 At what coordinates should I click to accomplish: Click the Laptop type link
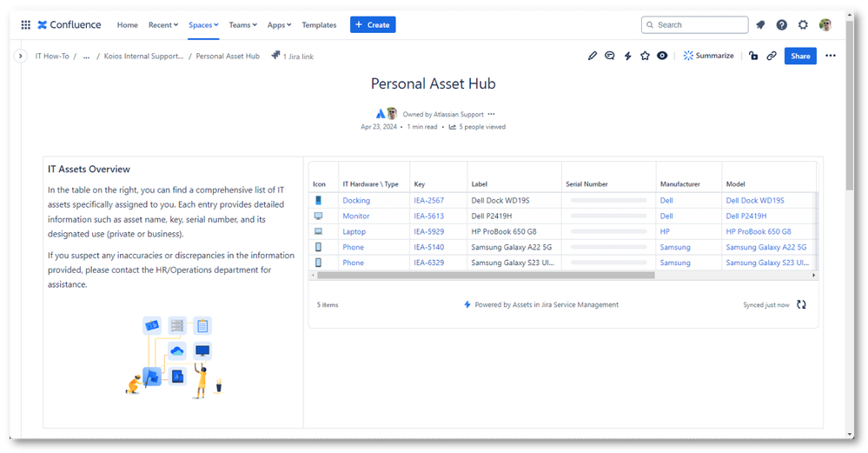click(354, 231)
